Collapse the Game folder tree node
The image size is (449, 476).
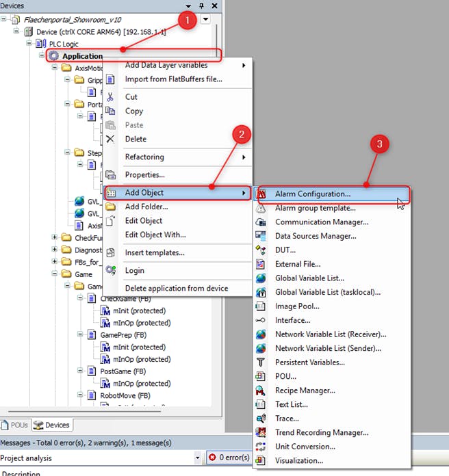55,274
